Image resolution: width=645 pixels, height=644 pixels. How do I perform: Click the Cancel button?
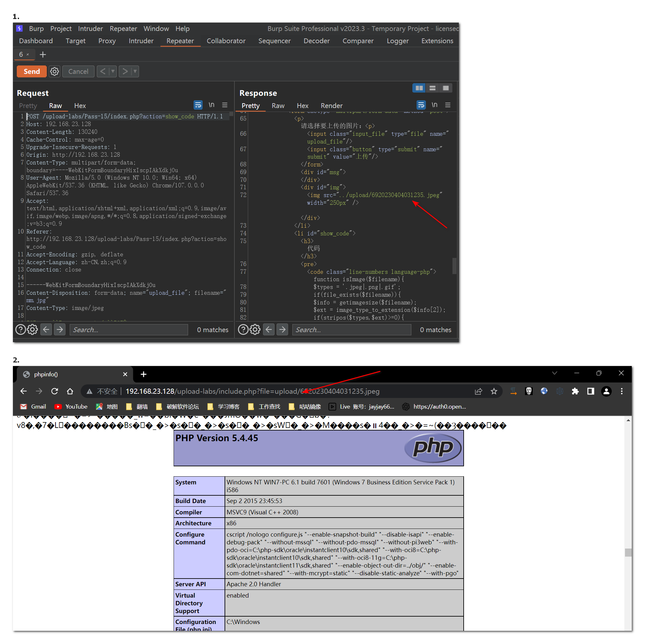pos(78,71)
